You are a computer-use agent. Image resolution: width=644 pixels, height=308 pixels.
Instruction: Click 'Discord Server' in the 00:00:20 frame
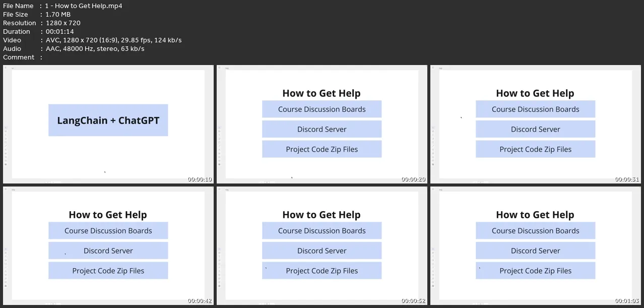[x=321, y=129]
